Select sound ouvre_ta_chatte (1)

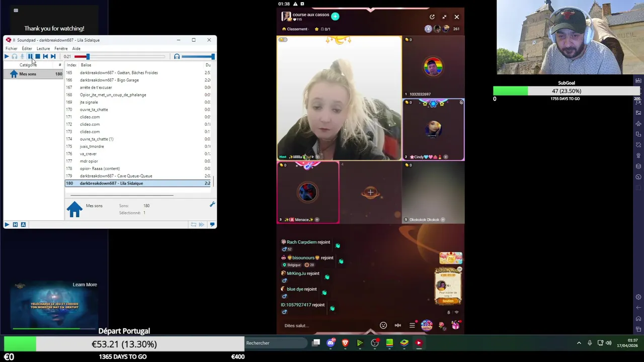[139, 139]
